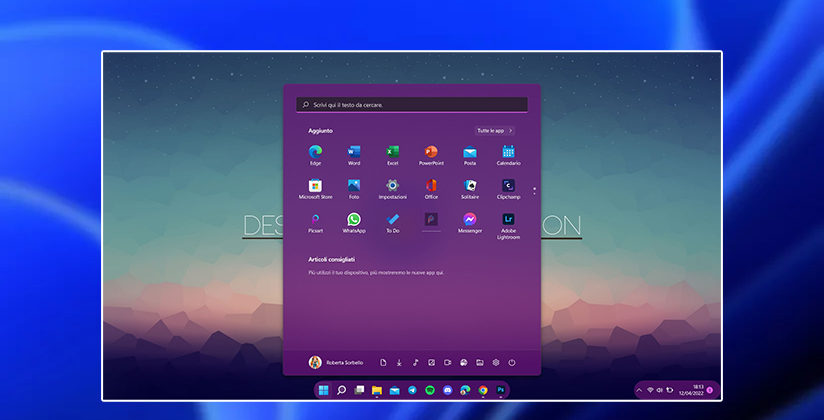824x420 pixels.
Task: Launch Word from the Start menu
Action: (354, 152)
